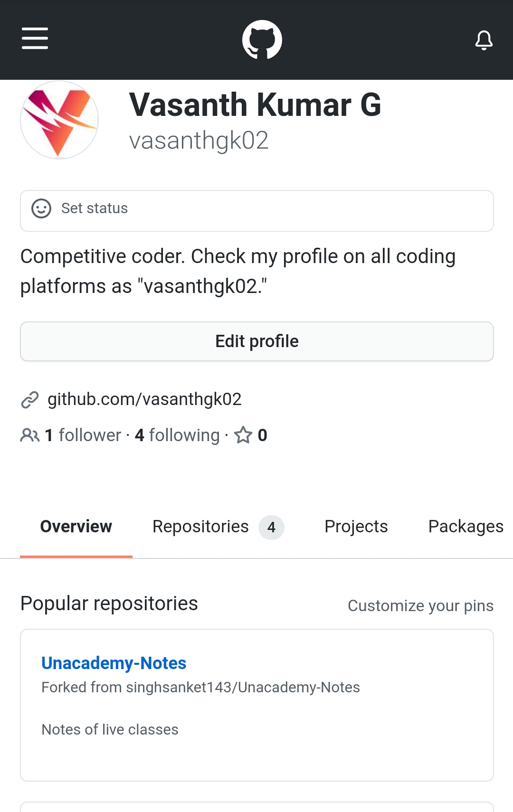Open the github.com/vasanthgk02 link
Image resolution: width=513 pixels, height=812 pixels.
point(144,399)
